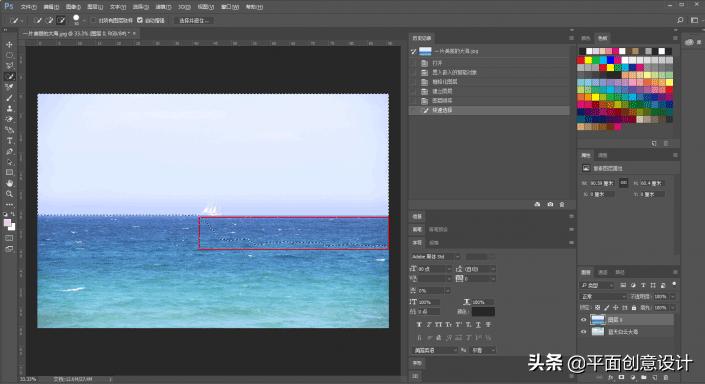Open anti-aliasing method dropdown in Character panel
This screenshot has width=705, height=384.
click(x=482, y=350)
